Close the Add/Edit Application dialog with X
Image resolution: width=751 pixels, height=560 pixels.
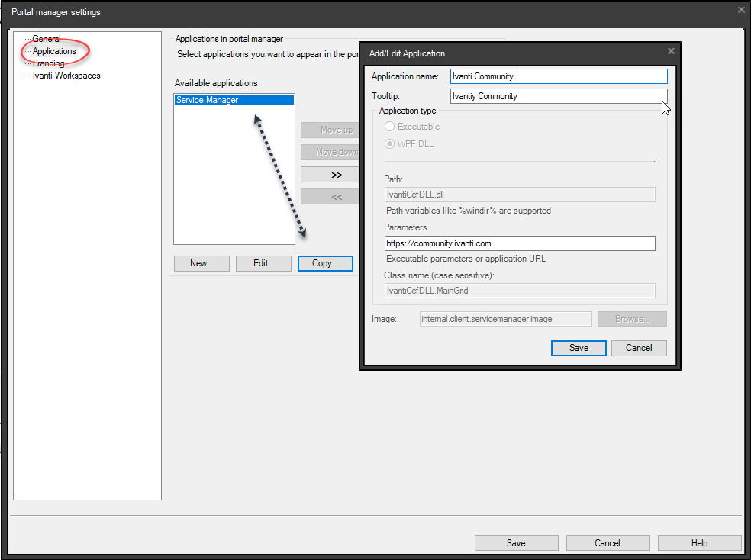(670, 51)
